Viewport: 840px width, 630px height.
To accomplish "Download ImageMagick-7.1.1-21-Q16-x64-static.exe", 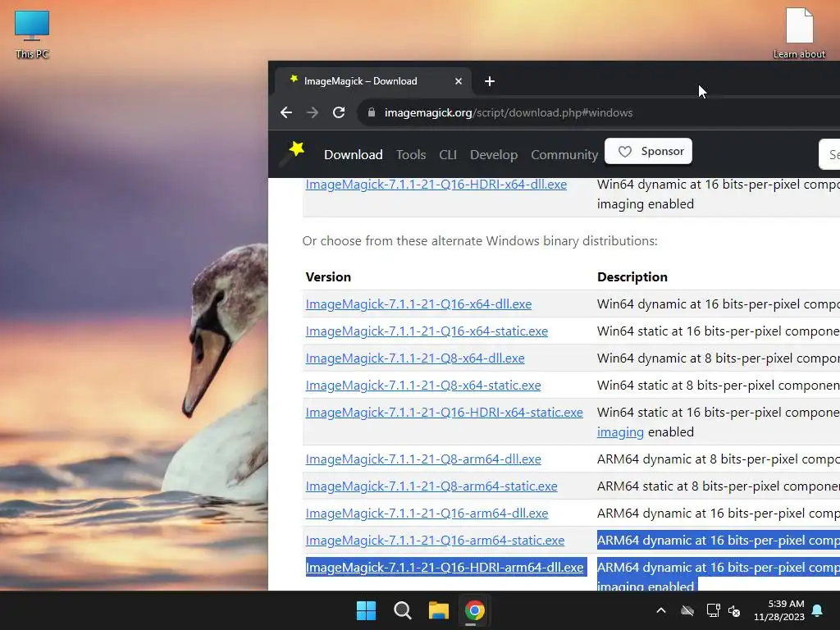I will coord(427,331).
